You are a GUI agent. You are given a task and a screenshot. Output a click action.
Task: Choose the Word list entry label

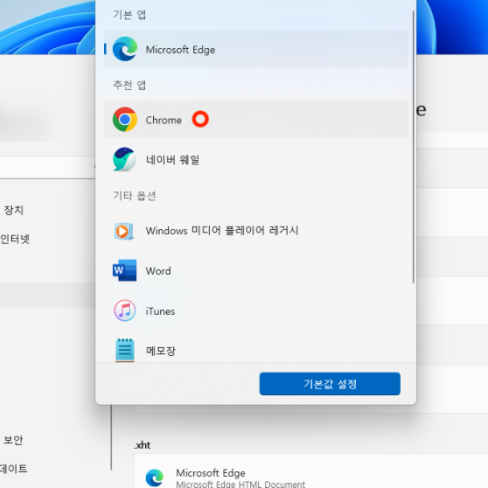pyautogui.click(x=158, y=271)
